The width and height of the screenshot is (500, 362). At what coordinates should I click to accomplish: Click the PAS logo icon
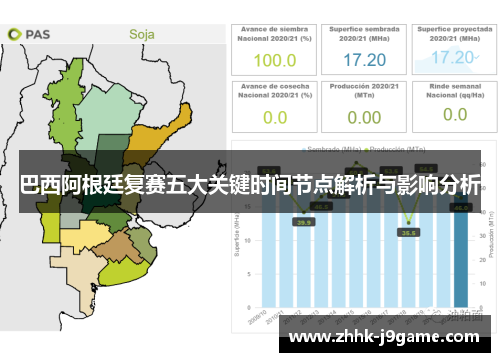pos(14,34)
